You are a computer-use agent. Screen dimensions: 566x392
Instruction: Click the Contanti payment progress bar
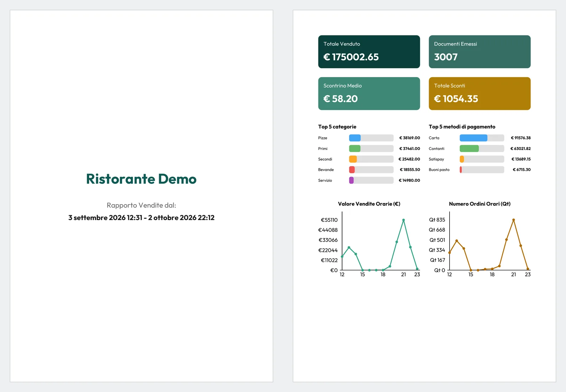pyautogui.click(x=482, y=149)
